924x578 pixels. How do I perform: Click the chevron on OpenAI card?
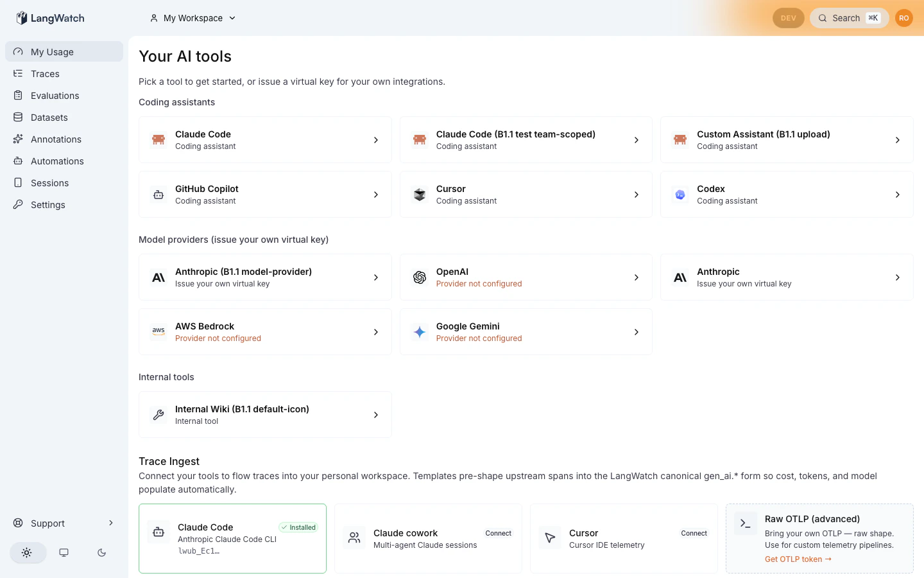(x=637, y=277)
